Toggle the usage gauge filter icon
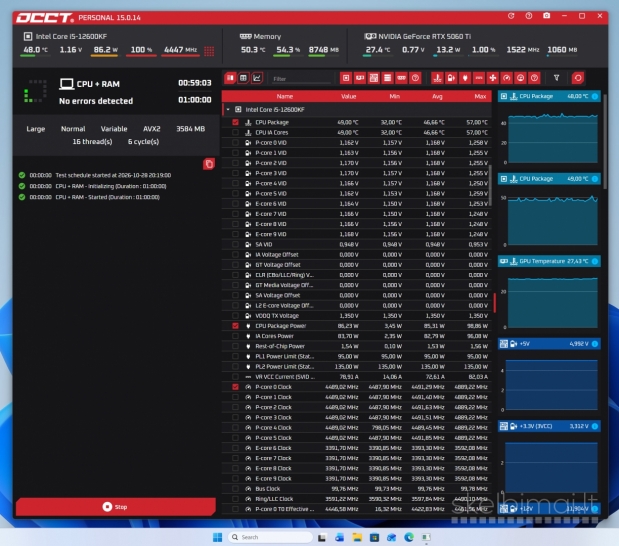Viewport: 619px width, 546px height. click(520, 78)
